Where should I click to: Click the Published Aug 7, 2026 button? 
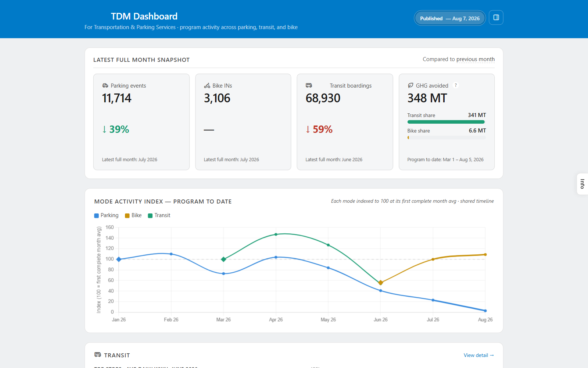pos(450,18)
